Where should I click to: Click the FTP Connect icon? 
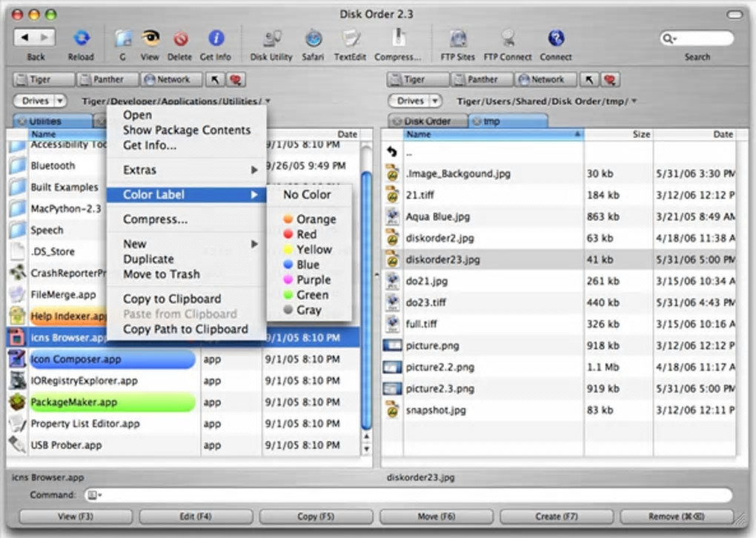[508, 38]
